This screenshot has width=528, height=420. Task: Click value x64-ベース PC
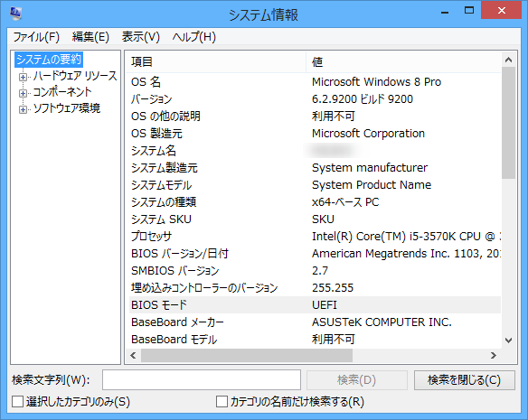coord(345,202)
